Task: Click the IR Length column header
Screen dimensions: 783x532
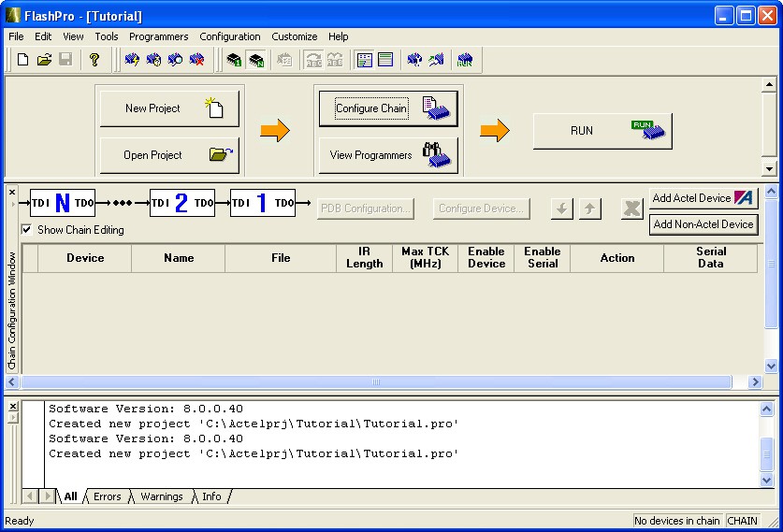Action: point(365,258)
